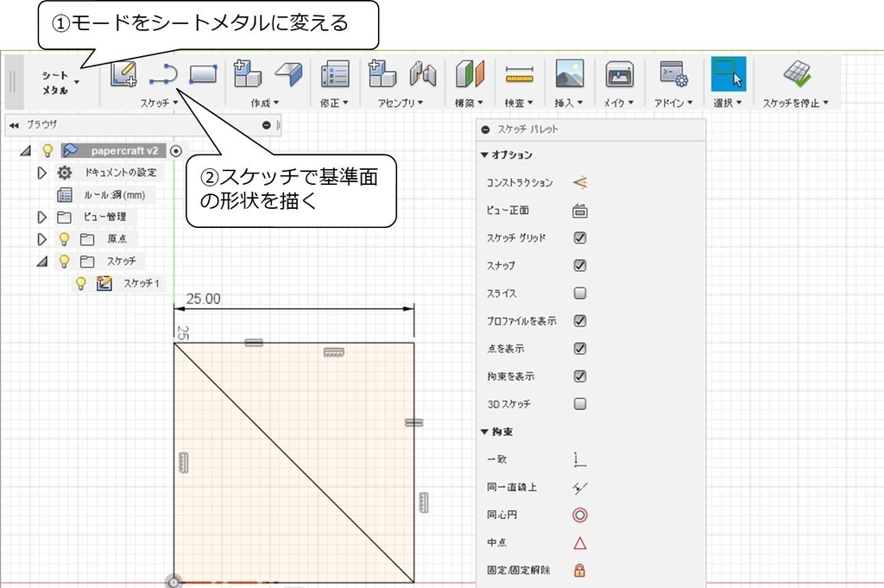Click the Joint tool icon
Viewport: 884px width, 588px height.
[x=423, y=74]
